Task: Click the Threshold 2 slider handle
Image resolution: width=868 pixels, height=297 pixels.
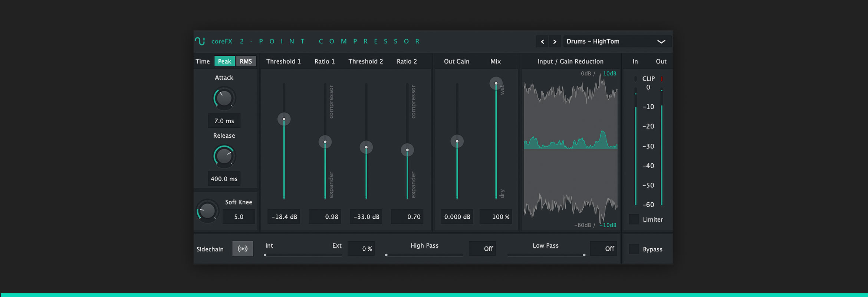Action: (x=366, y=147)
